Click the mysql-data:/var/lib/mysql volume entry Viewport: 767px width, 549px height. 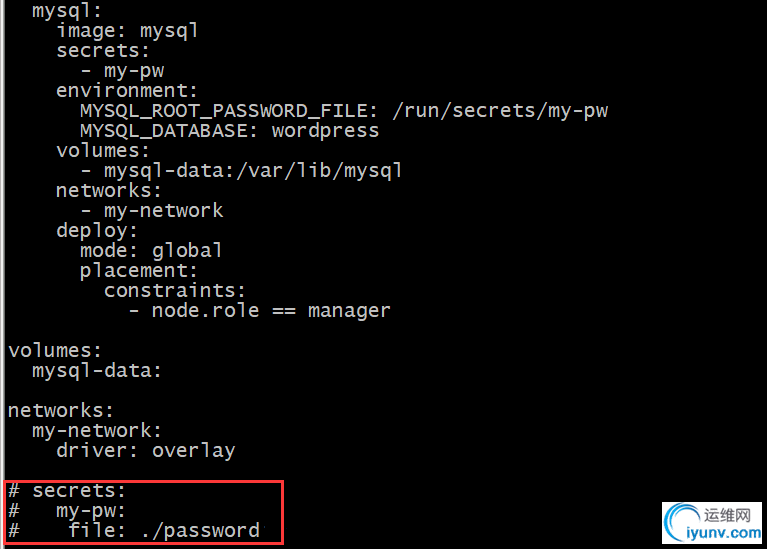click(x=253, y=171)
